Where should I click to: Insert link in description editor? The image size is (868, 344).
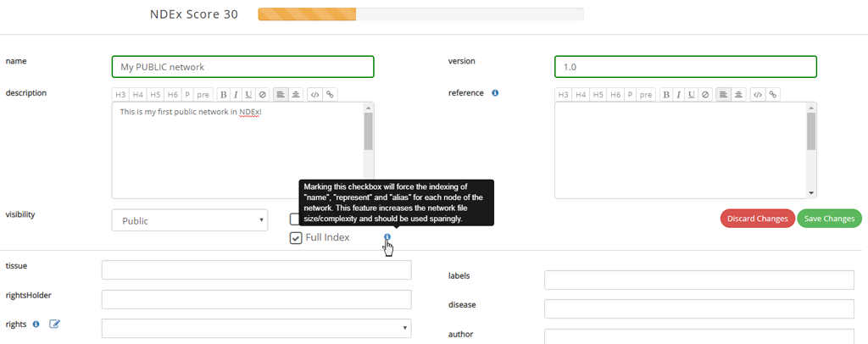pyautogui.click(x=330, y=95)
